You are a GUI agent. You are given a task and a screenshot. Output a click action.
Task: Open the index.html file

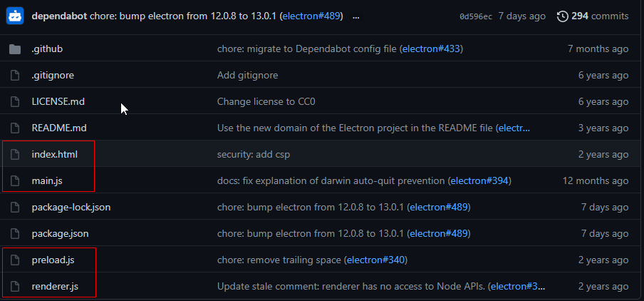pos(55,154)
